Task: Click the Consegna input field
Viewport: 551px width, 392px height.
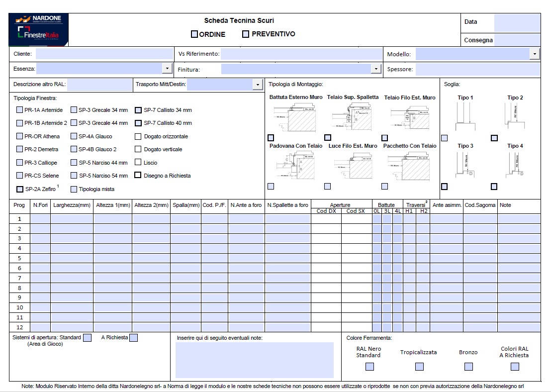Action: (517, 40)
